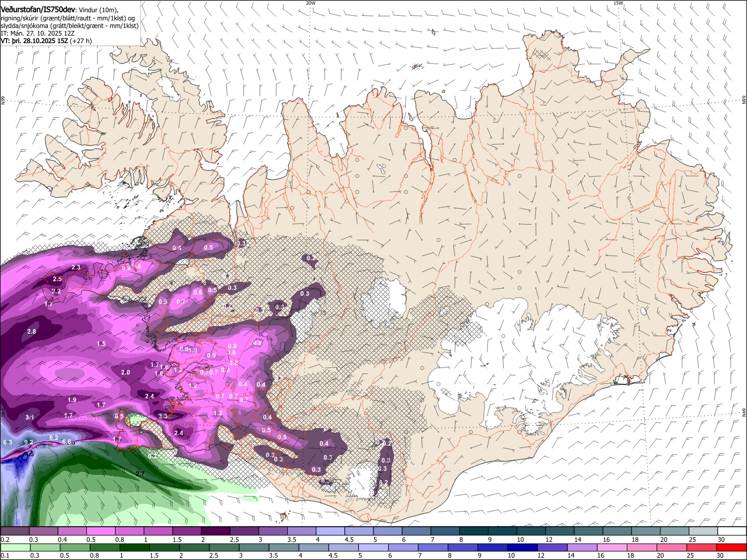Viewport: 747px width, 560px height.
Task: Click the '2.7' value in green rain area
Action: pyautogui.click(x=140, y=474)
